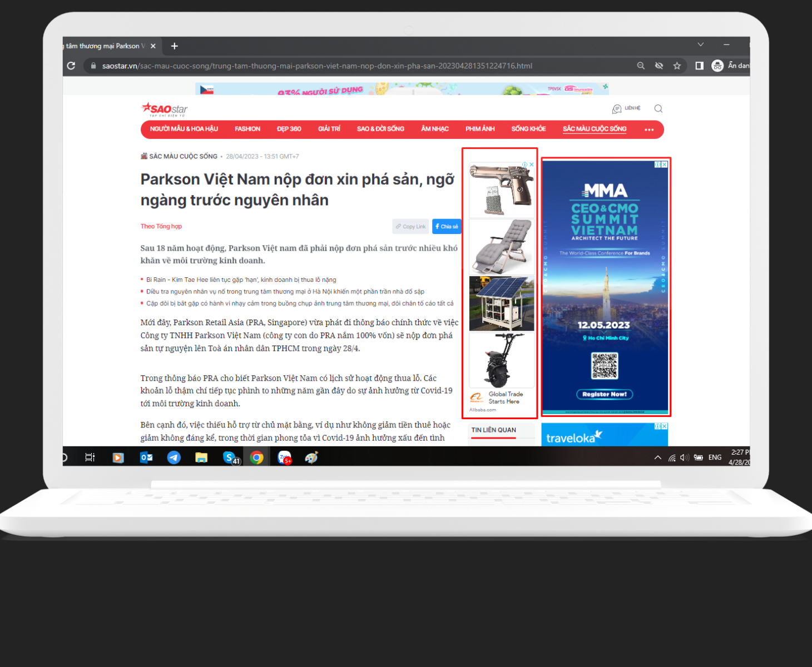The image size is (812, 667).
Task: Open the tab search chevron dropdown
Action: [x=701, y=44]
